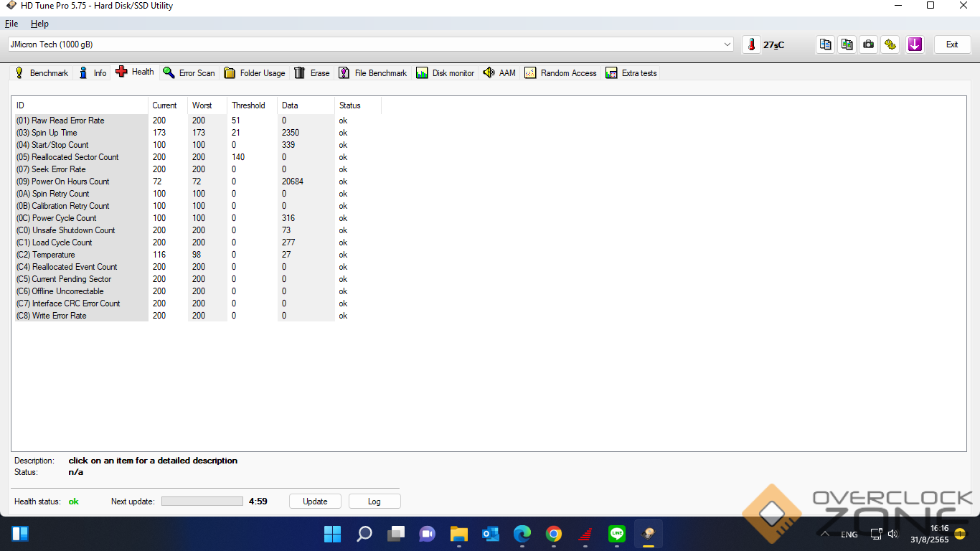Switch to the AAM tab
This screenshot has height=551, width=980.
tap(499, 73)
